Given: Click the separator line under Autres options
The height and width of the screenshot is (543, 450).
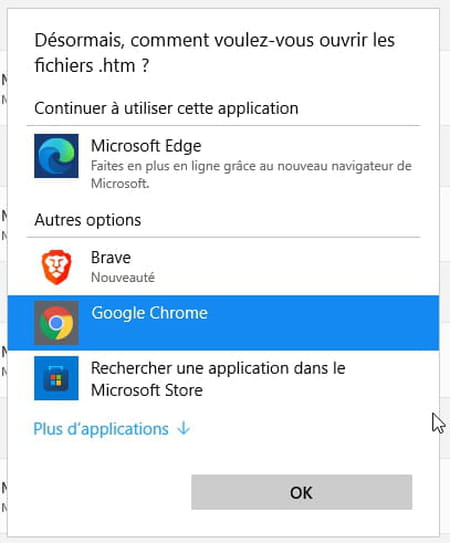Looking at the screenshot, I should [x=223, y=237].
